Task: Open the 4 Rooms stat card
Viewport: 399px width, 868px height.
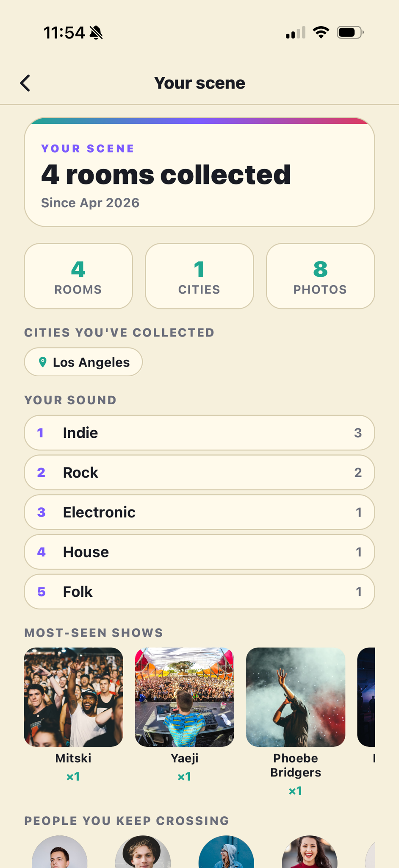Action: tap(78, 276)
